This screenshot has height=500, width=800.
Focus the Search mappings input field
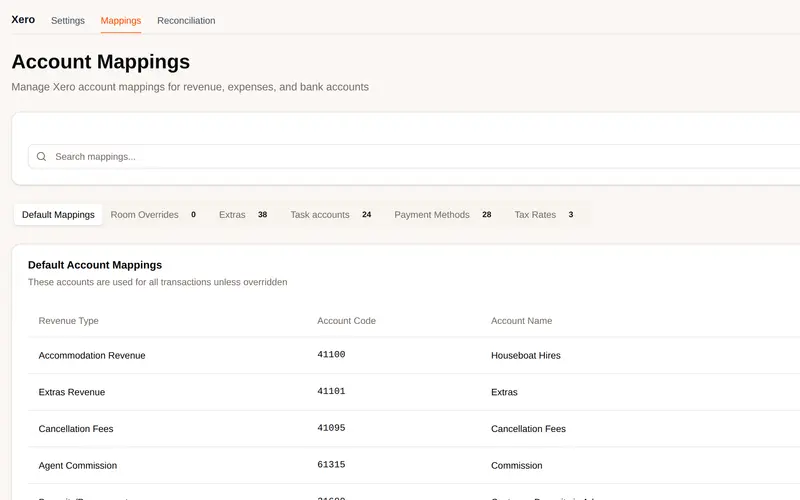pos(414,157)
